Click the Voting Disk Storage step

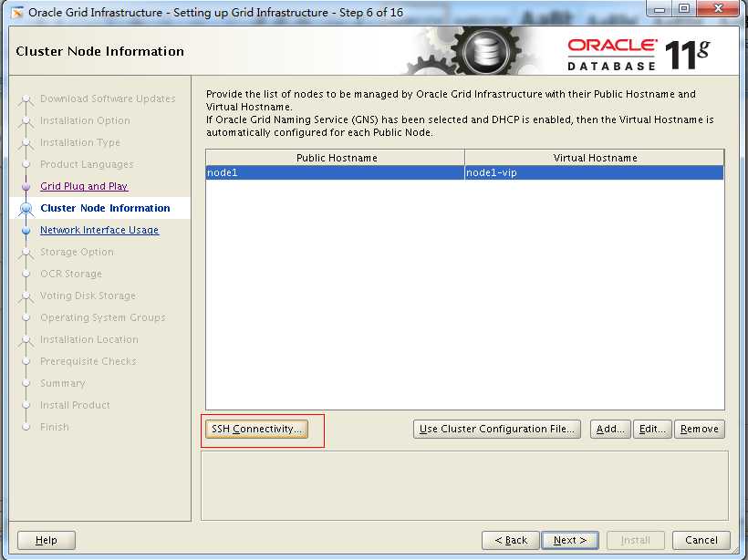[x=88, y=296]
